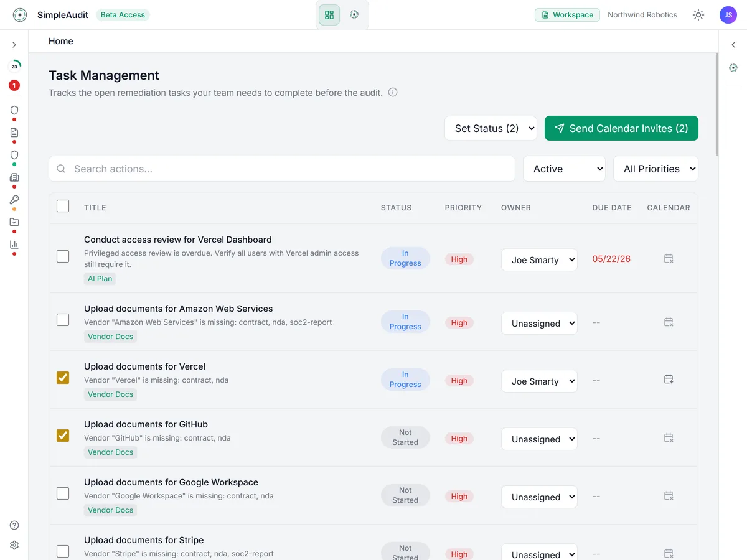Uncheck the Upload documents for Vercel task
Screen dimensions: 747x560
[x=63, y=378]
